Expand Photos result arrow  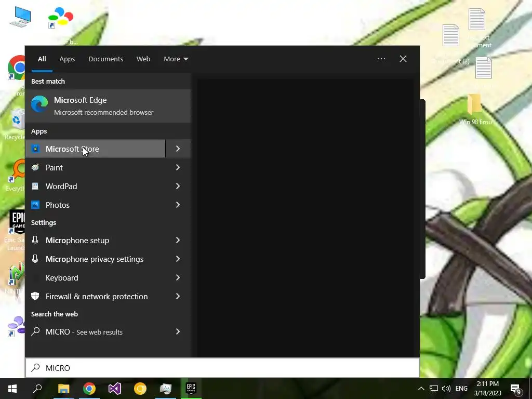click(178, 205)
